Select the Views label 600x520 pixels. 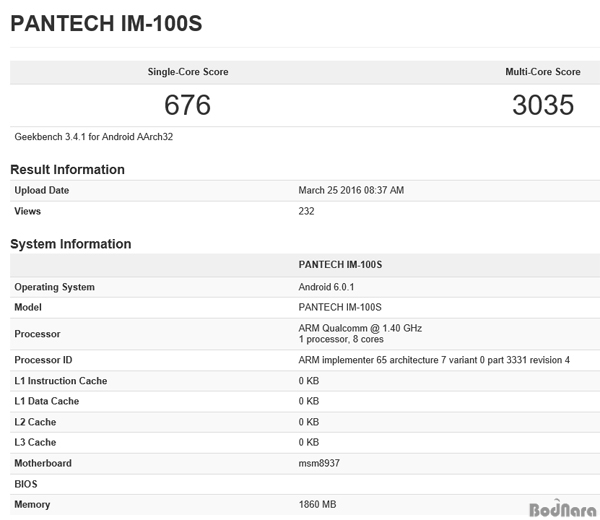(28, 211)
